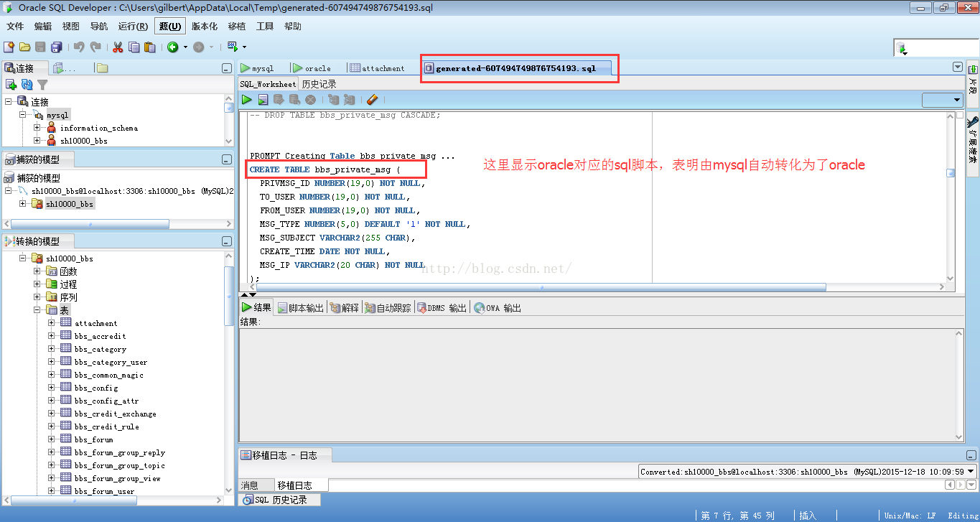Minimize the 捕获的模型 panel
980x522 pixels.
pyautogui.click(x=226, y=159)
